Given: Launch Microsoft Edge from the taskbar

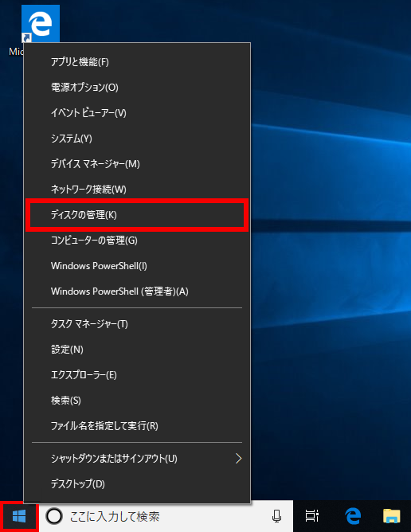Looking at the screenshot, I should click(353, 516).
